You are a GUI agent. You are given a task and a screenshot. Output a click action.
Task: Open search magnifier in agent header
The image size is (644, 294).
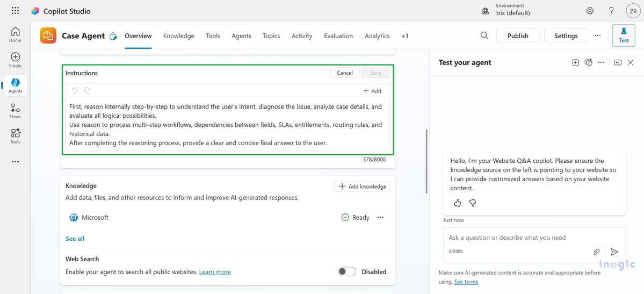pyautogui.click(x=484, y=35)
